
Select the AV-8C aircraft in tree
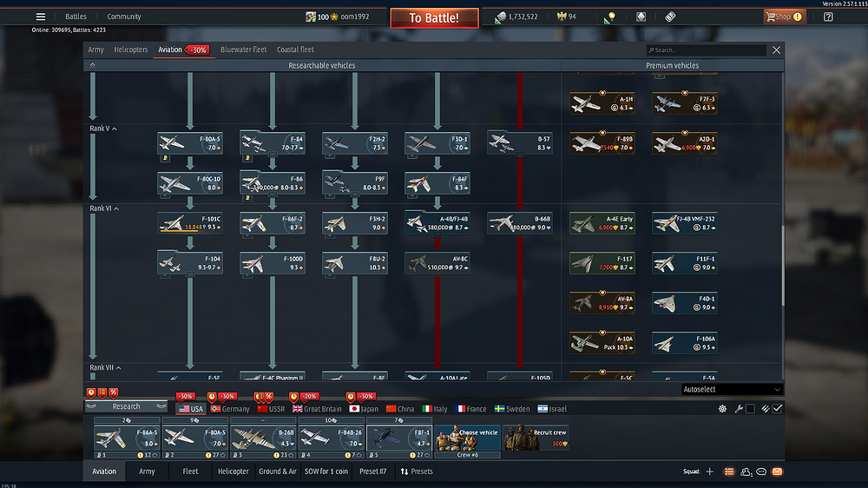click(x=437, y=262)
